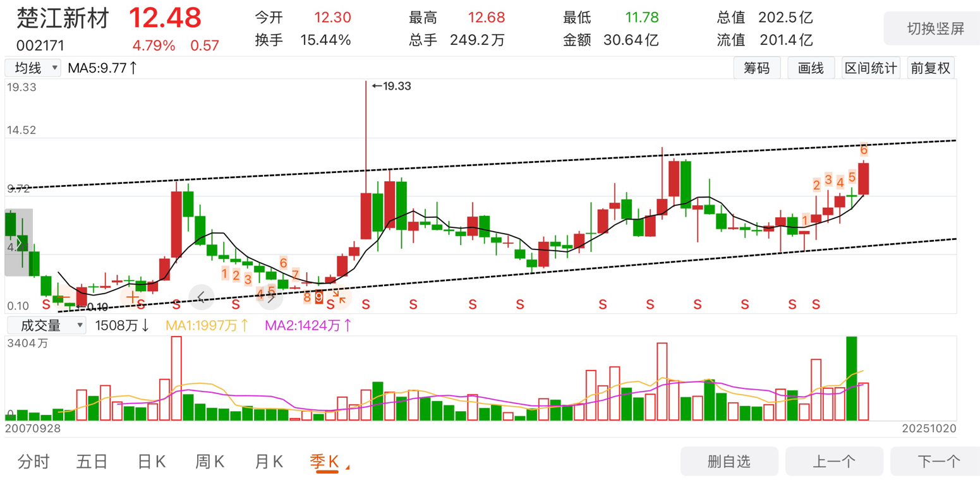Click the 换手 rate 15.44%
This screenshot has height=485, width=980.
pos(325,40)
